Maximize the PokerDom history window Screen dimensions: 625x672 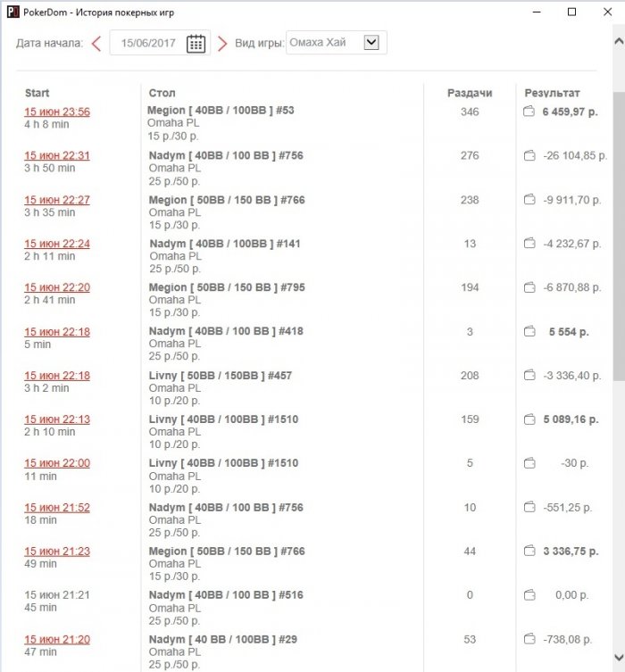(571, 12)
